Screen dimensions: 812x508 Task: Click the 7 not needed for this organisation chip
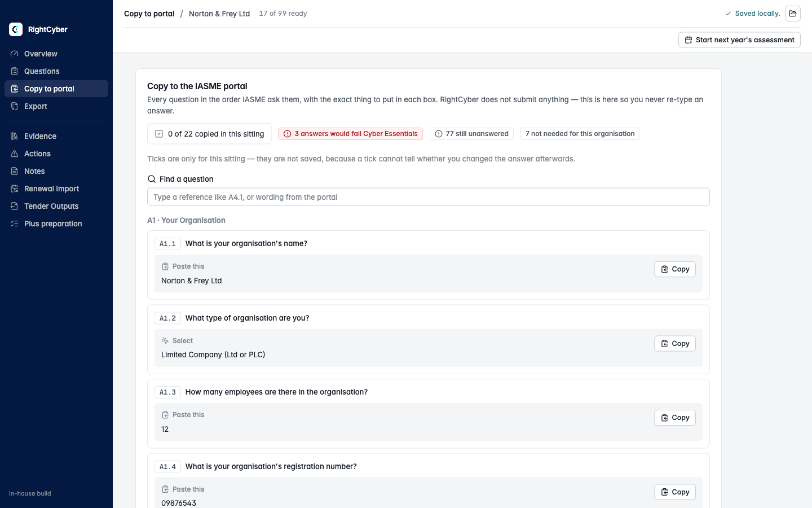[x=580, y=134]
